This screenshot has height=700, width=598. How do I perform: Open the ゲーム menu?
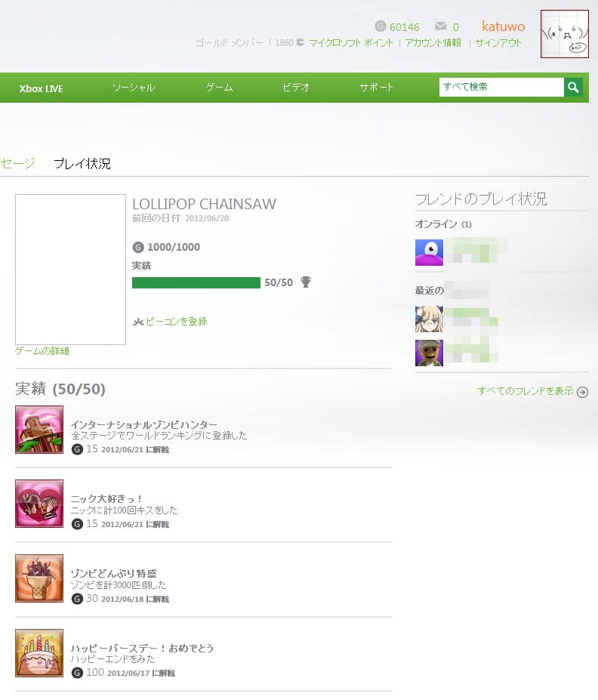pos(220,87)
